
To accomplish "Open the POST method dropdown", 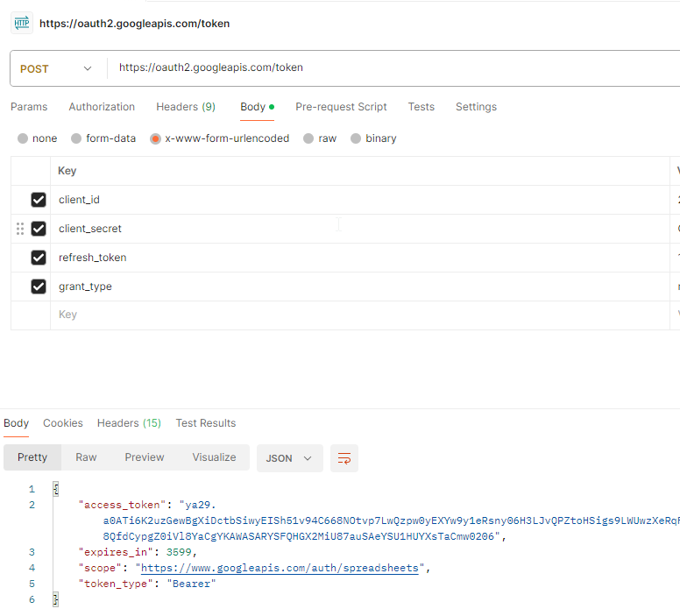I will click(x=56, y=68).
